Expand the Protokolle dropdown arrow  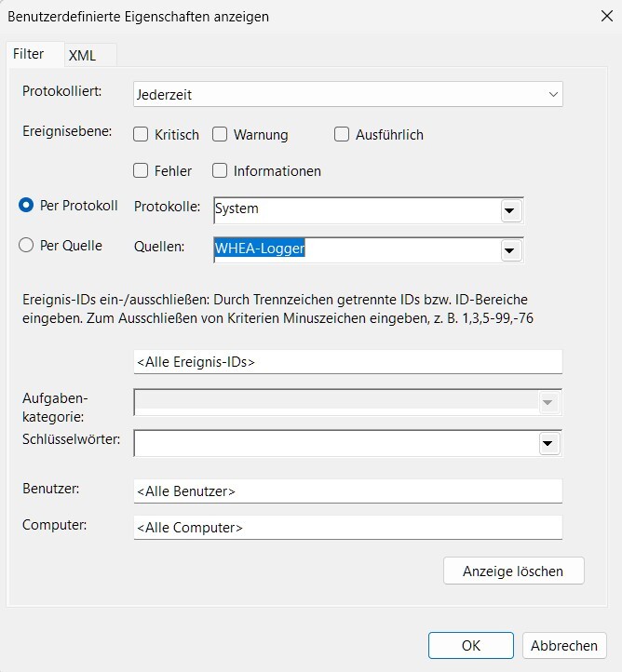pos(510,210)
